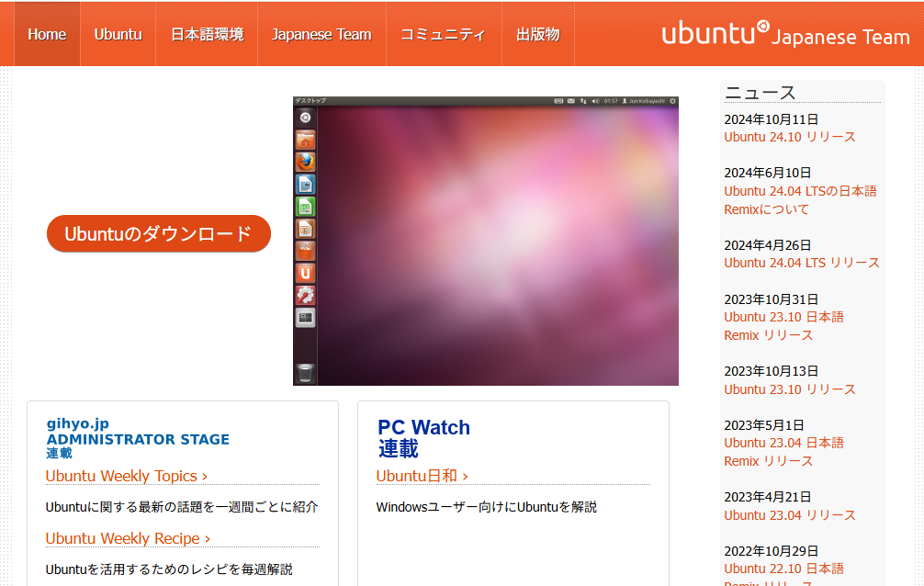The width and height of the screenshot is (924, 586).
Task: Click the date 2023年10月31日
Action: click(771, 299)
